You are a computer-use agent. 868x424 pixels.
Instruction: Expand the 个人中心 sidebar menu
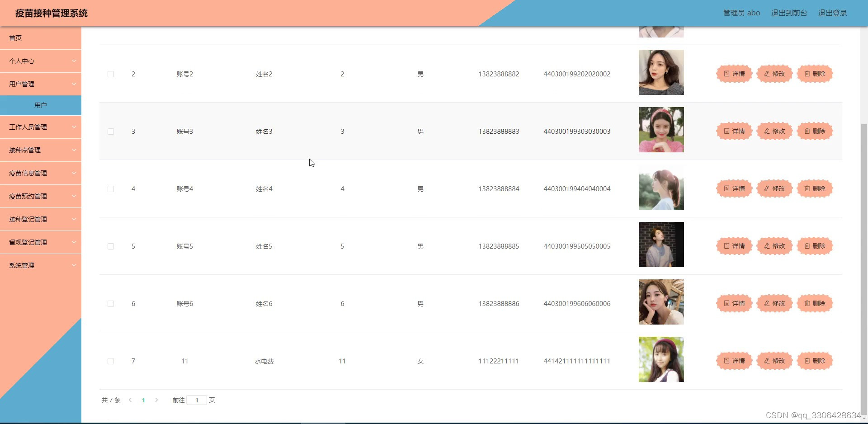41,61
